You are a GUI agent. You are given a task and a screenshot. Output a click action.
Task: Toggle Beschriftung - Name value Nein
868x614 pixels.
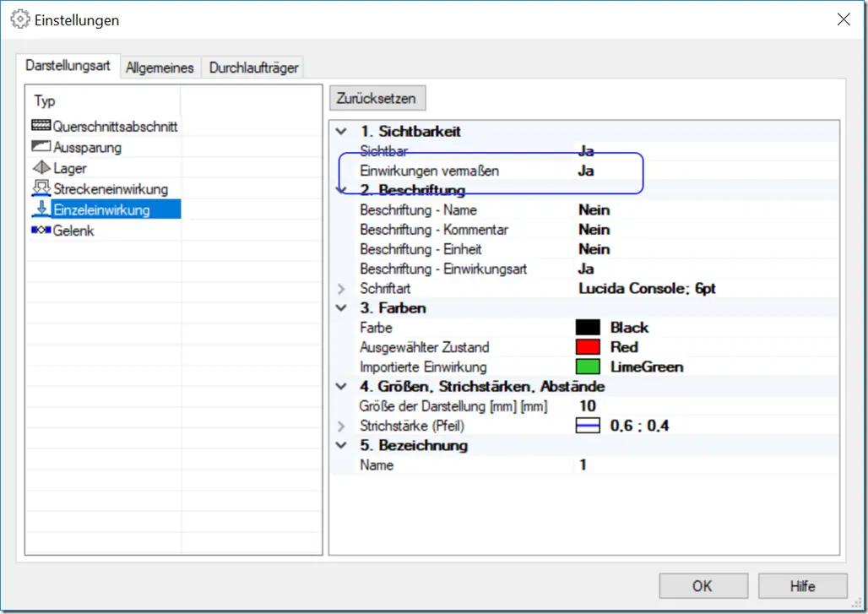coord(594,209)
